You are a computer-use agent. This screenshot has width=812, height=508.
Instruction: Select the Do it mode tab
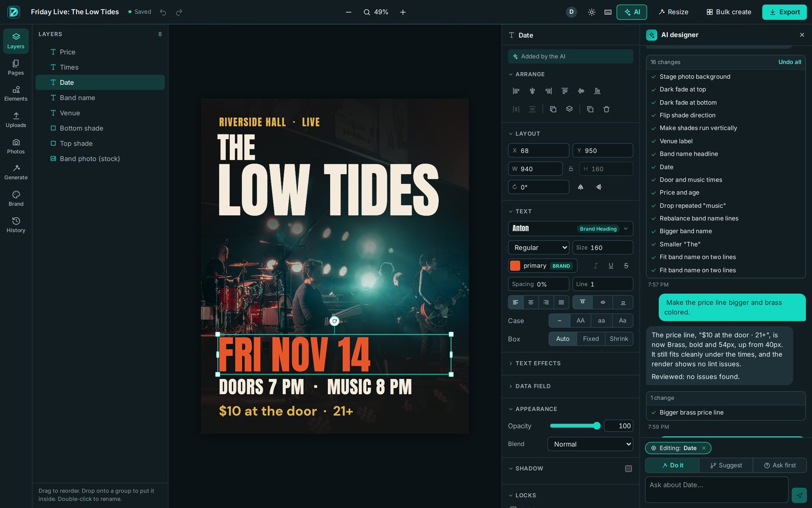click(672, 465)
